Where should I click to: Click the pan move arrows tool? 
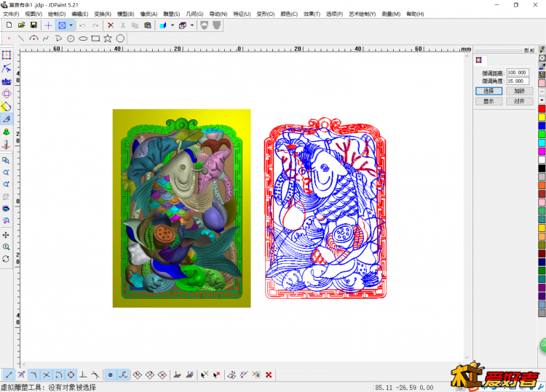click(x=6, y=235)
